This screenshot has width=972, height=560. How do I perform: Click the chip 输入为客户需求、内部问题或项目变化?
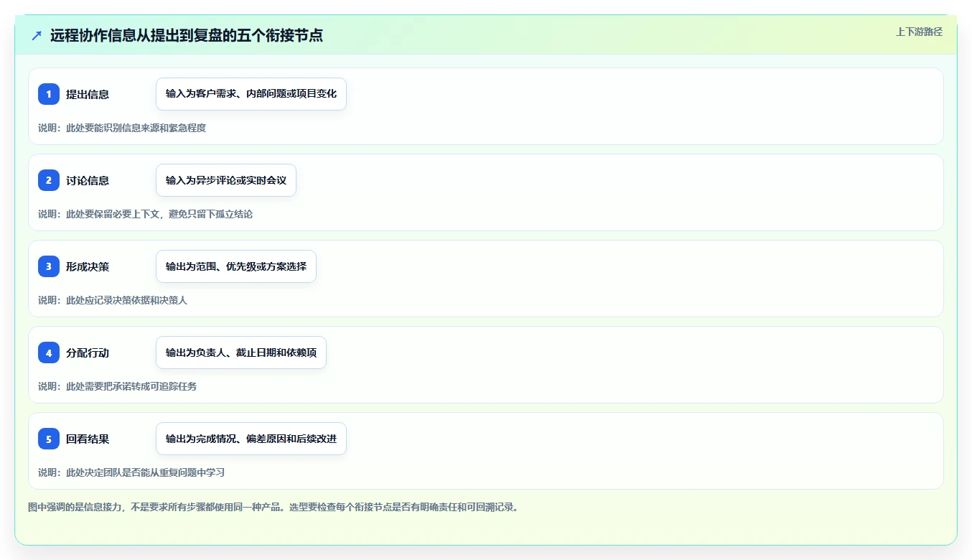pyautogui.click(x=251, y=94)
